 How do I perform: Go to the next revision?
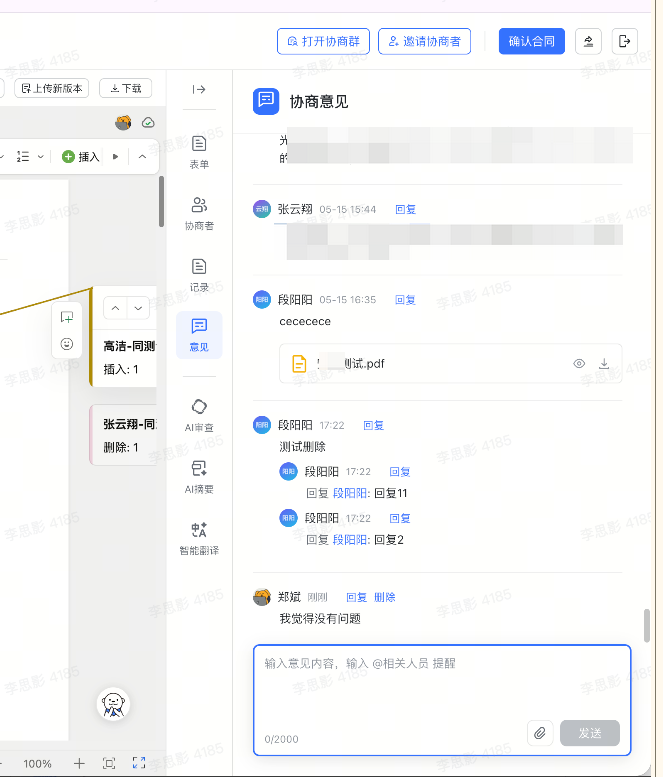point(138,308)
